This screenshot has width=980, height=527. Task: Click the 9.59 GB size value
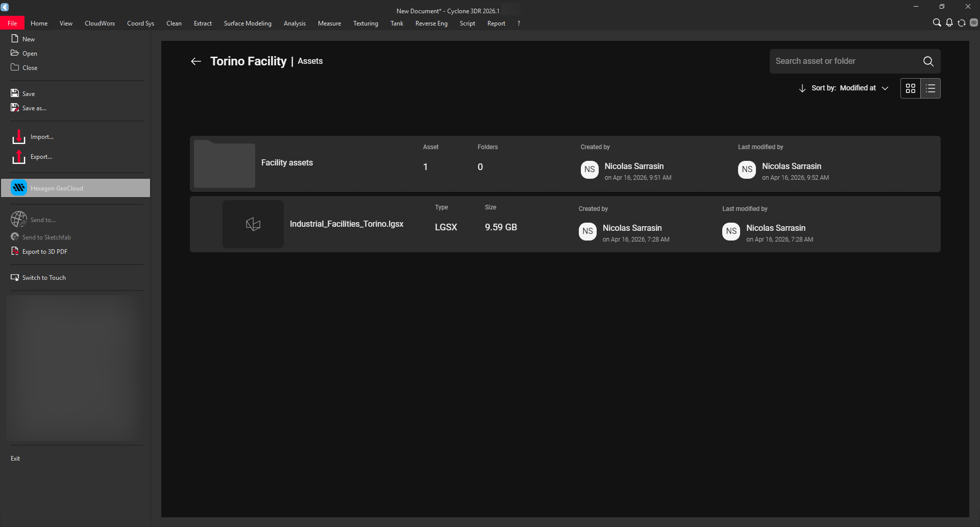pos(501,227)
